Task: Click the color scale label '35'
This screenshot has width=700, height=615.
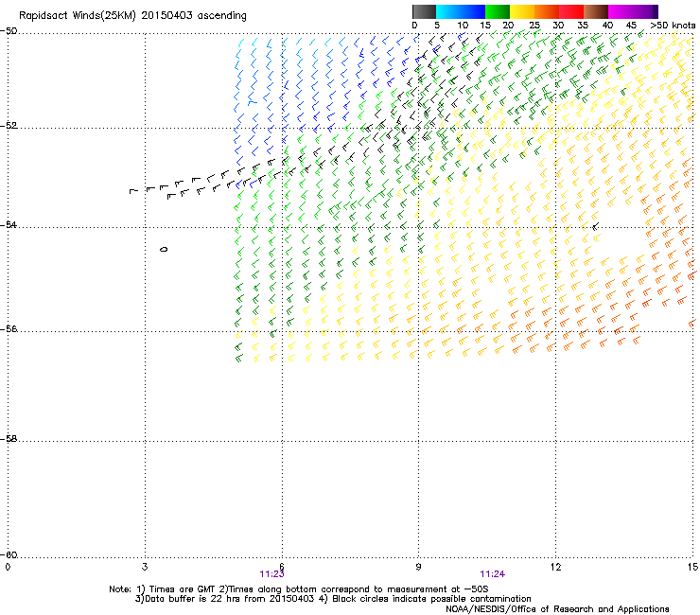Action: pyautogui.click(x=583, y=26)
